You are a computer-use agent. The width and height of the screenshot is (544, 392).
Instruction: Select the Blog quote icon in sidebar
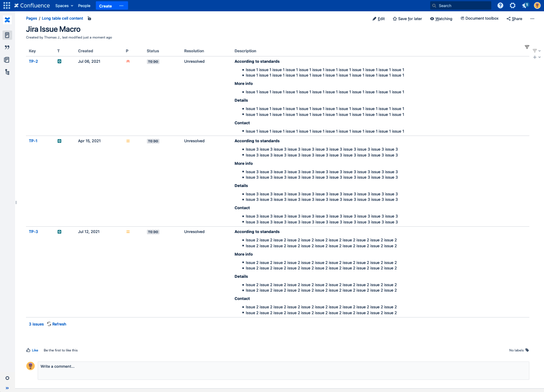[x=7, y=47]
